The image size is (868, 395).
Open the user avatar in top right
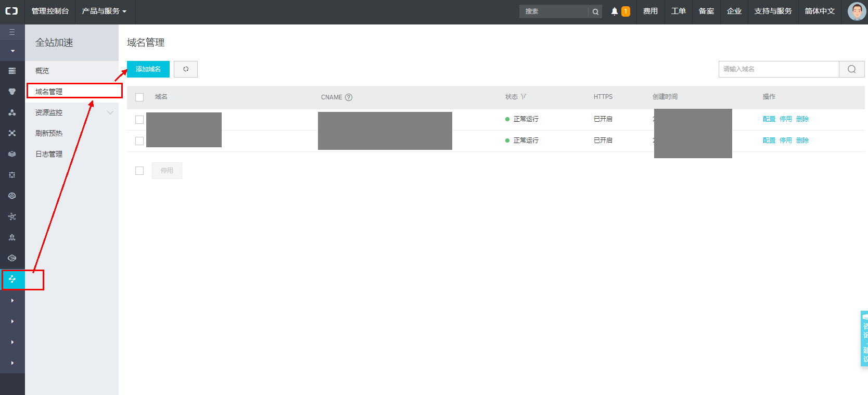coord(856,11)
